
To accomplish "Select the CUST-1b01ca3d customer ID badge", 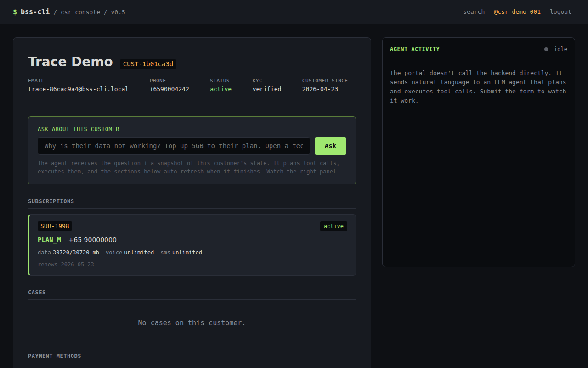I will [148, 64].
